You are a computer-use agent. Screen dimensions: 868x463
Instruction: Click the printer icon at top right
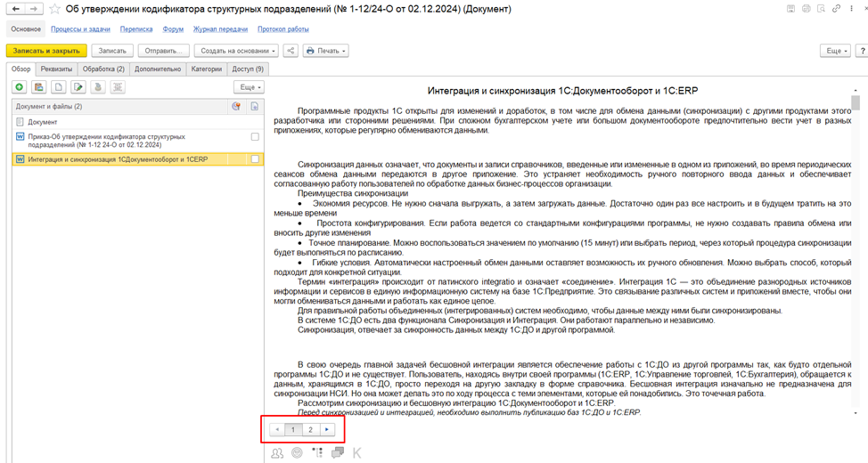pyautogui.click(x=806, y=9)
